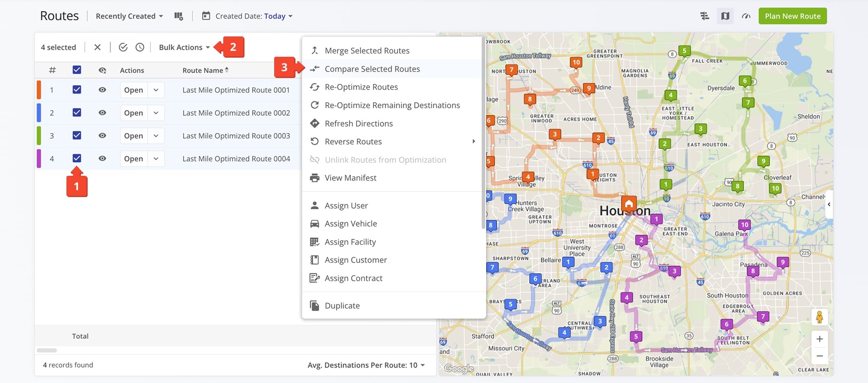Open the table column settings icon
Viewport: 868px width, 383px height.
click(x=178, y=16)
